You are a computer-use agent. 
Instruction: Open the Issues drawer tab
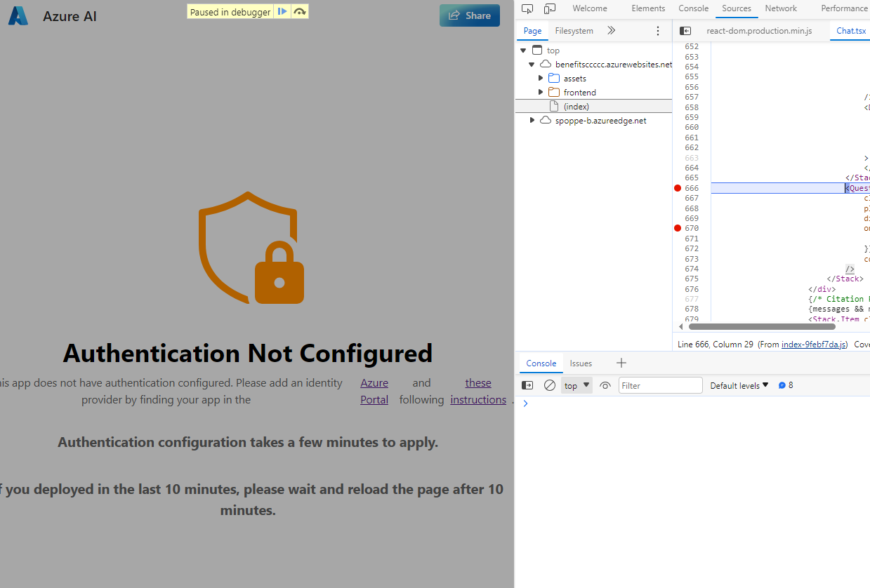click(581, 363)
